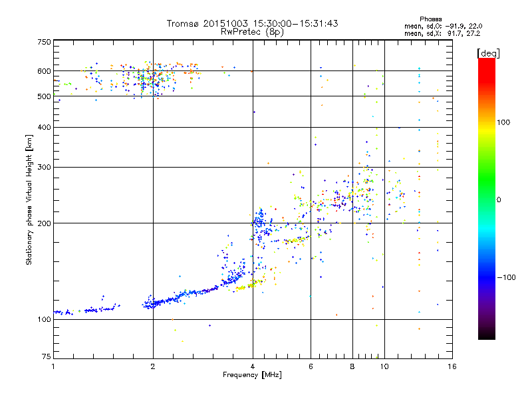Image resolution: width=532 pixels, height=399 pixels.
Task: Click the plot title 'Tromsø 20151003 15:30:00-15:31:43'
Action: (x=252, y=23)
